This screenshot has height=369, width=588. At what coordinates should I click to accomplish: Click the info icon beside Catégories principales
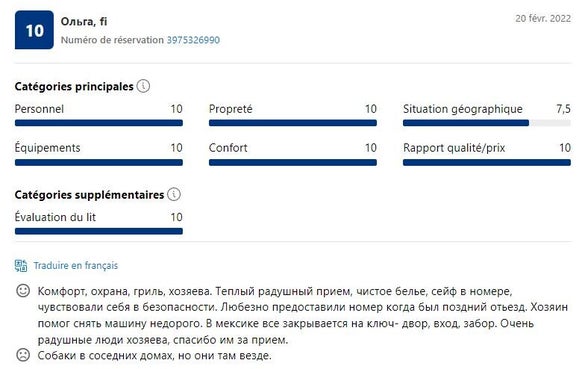click(x=143, y=86)
